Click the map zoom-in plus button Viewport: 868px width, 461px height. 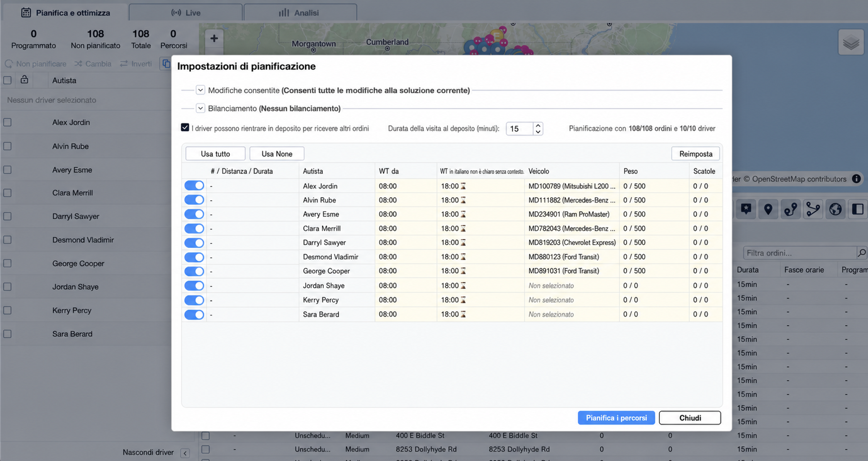214,38
